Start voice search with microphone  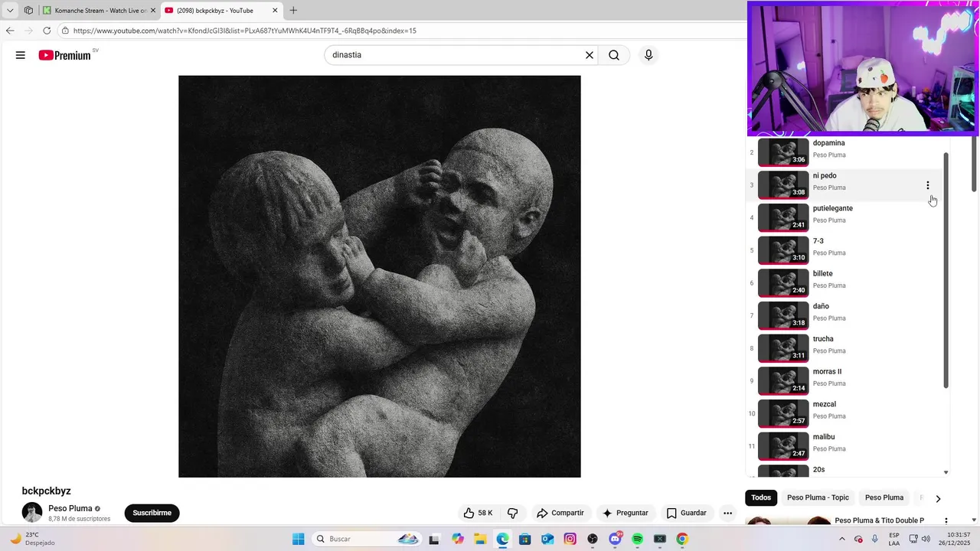point(648,55)
